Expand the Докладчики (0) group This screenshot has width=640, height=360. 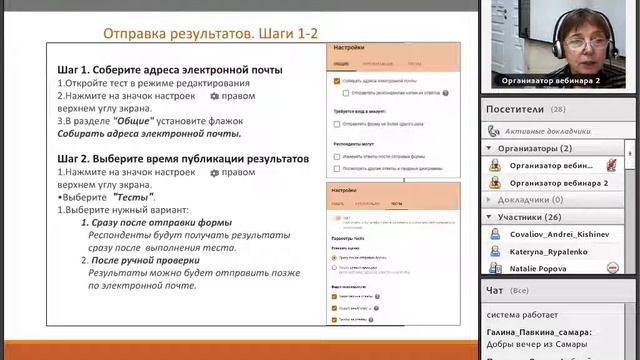point(489,200)
